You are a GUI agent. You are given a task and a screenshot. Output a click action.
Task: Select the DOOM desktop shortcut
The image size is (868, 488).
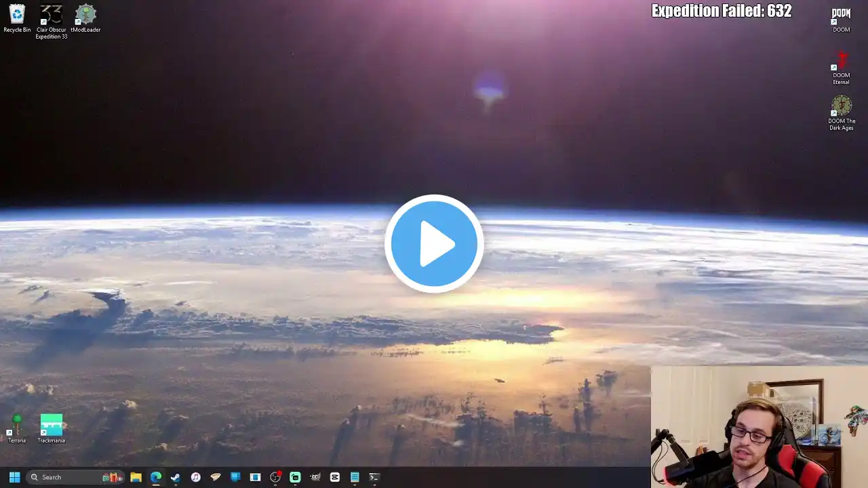point(841,19)
